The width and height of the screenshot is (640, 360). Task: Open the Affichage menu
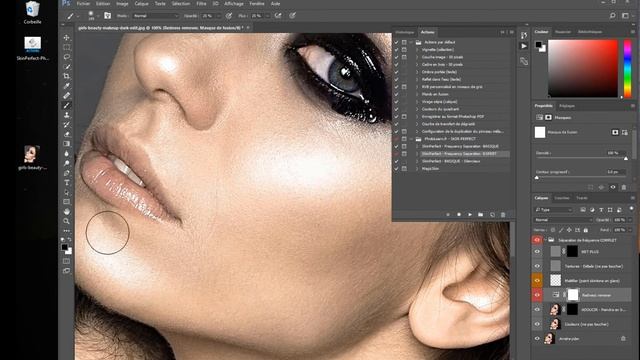[234, 4]
